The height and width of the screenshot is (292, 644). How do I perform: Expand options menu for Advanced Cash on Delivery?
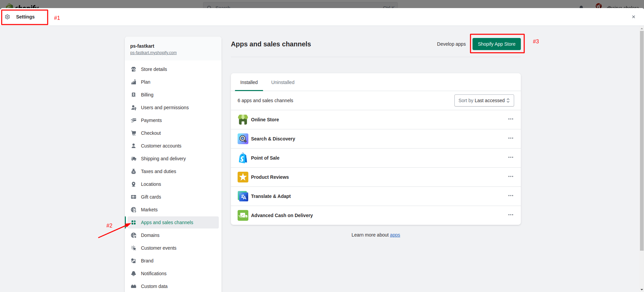pyautogui.click(x=510, y=215)
